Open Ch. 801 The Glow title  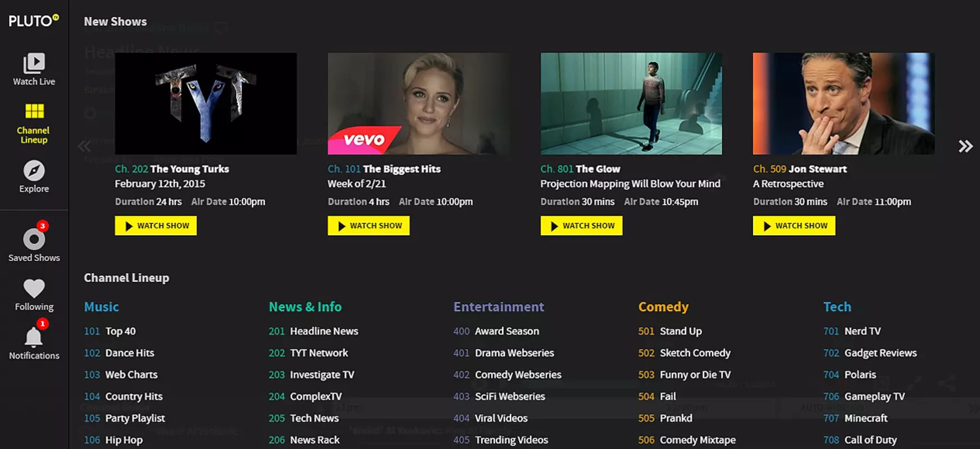pos(580,169)
